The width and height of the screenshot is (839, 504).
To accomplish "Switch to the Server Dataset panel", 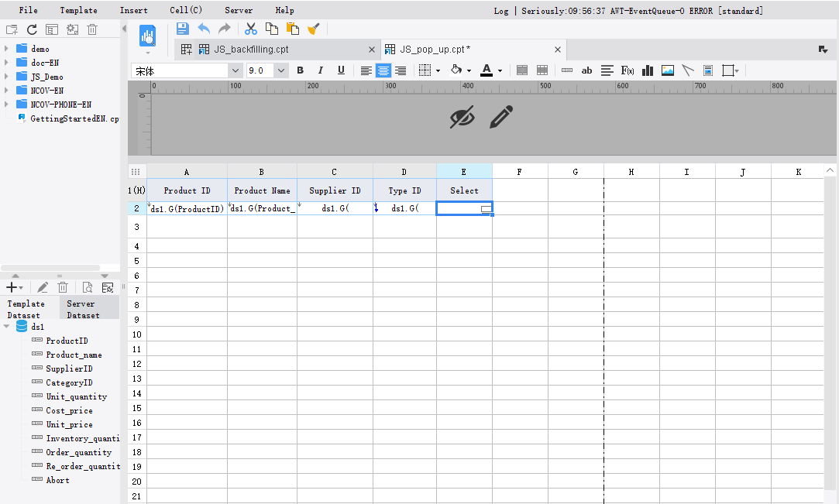I will tap(83, 309).
